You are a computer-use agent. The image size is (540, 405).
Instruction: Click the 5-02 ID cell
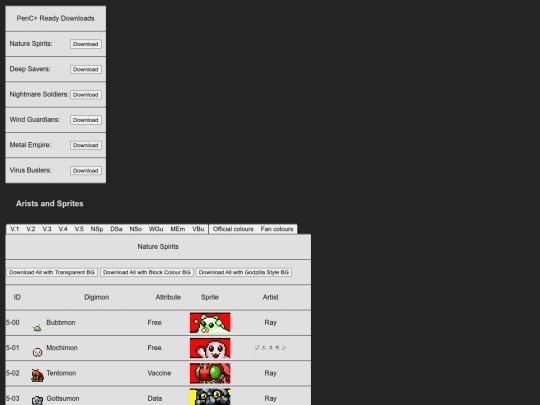click(x=13, y=373)
